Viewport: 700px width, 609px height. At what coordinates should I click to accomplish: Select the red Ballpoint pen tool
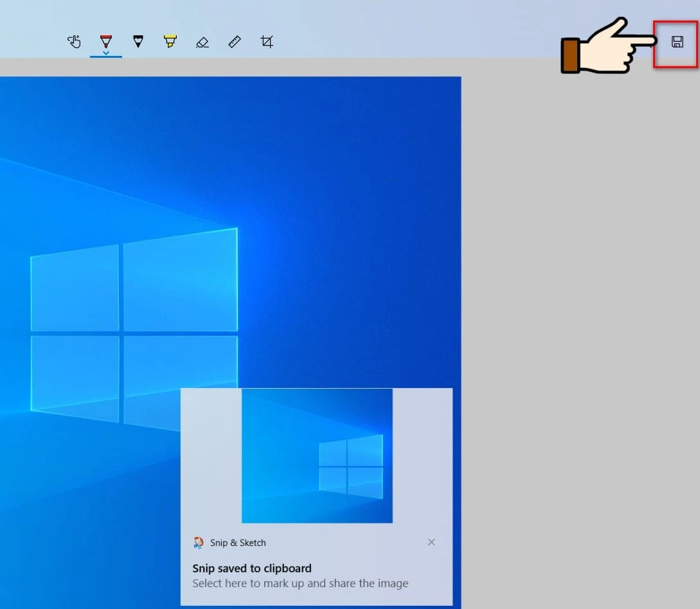(x=106, y=40)
